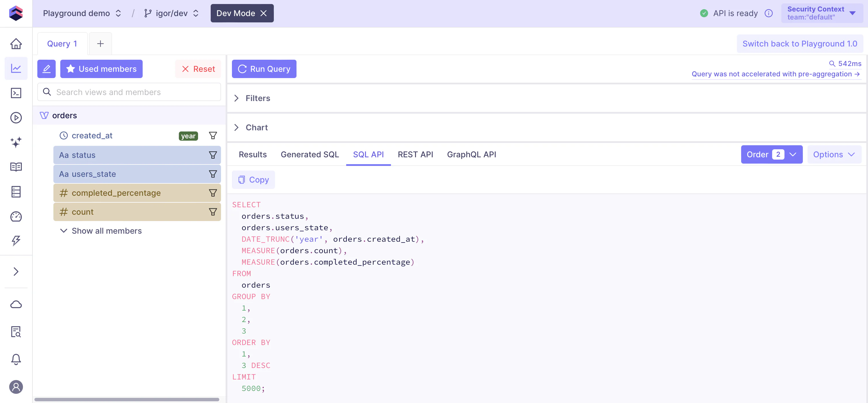Click the API ready info icon

tap(769, 13)
